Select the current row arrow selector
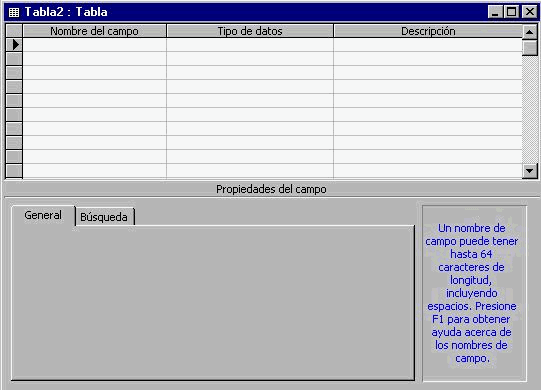541x390 pixels. 14,45
